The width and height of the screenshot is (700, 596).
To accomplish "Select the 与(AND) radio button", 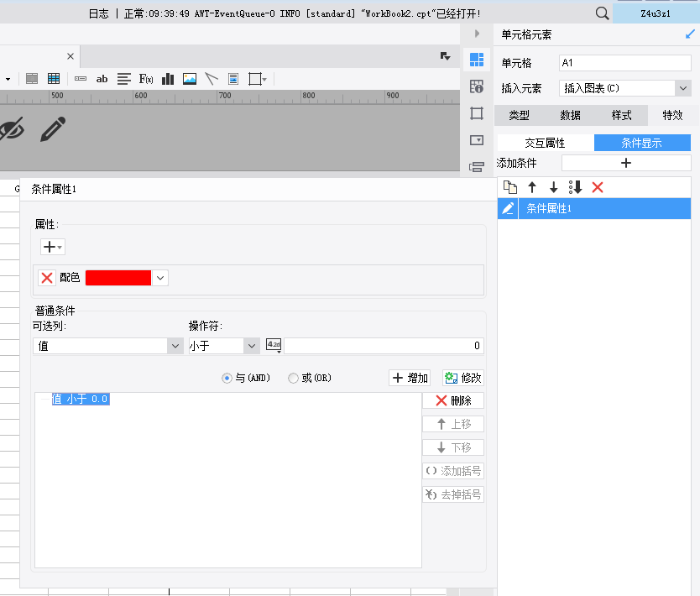I will click(x=227, y=378).
